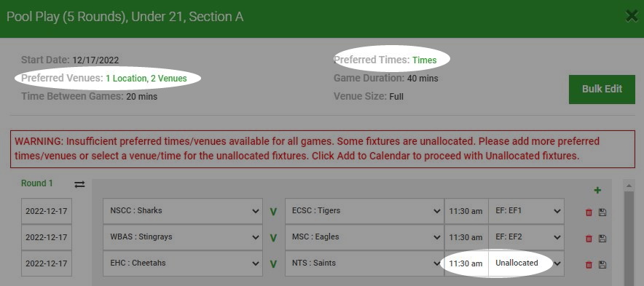Image resolution: width=644 pixels, height=286 pixels.
Task: Delete the Stingrays vs Eagles fixture
Action: tap(589, 239)
